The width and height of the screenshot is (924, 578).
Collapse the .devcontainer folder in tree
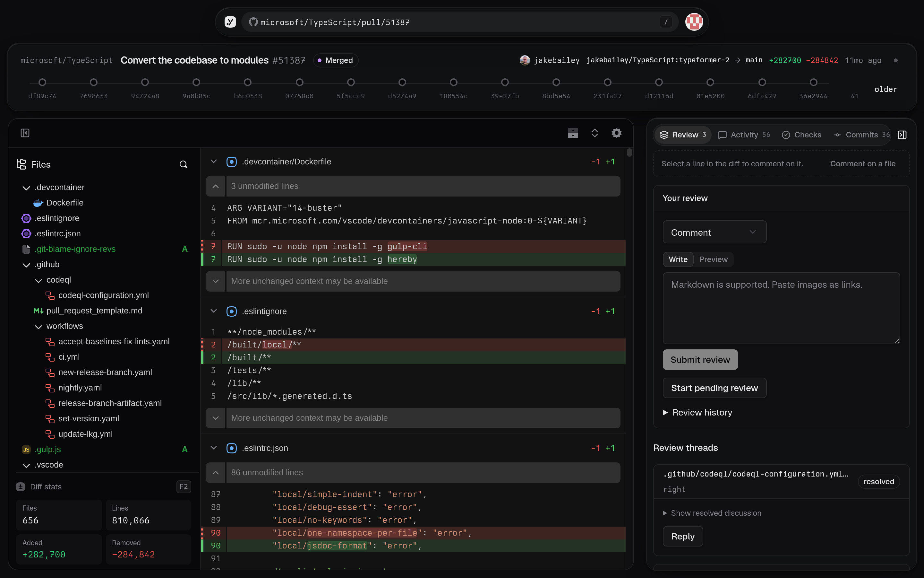(26, 188)
